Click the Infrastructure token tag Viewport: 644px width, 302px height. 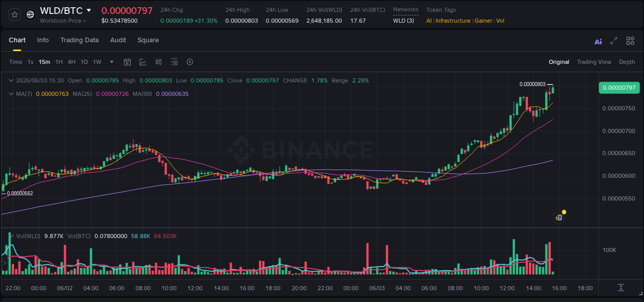pyautogui.click(x=453, y=21)
